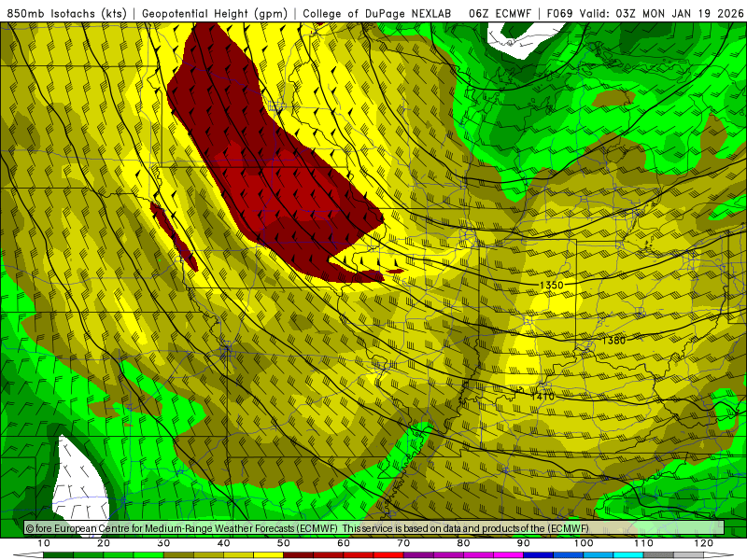Click the '100' value on the color scale

[x=584, y=543]
